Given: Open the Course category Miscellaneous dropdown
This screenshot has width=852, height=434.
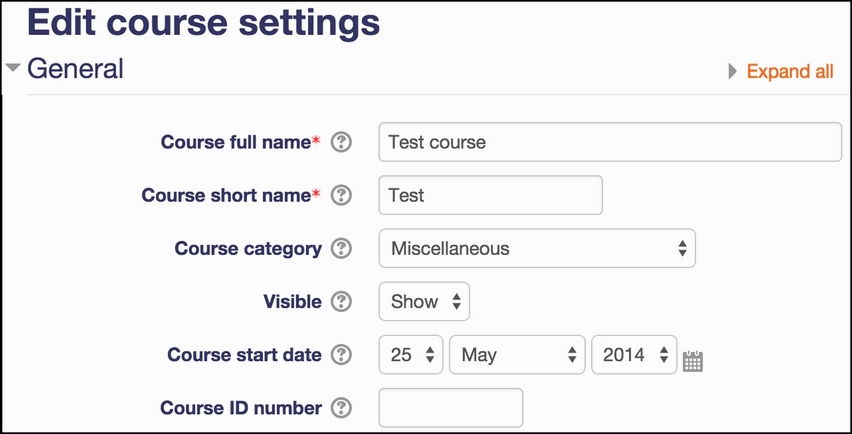Looking at the screenshot, I should pos(537,248).
